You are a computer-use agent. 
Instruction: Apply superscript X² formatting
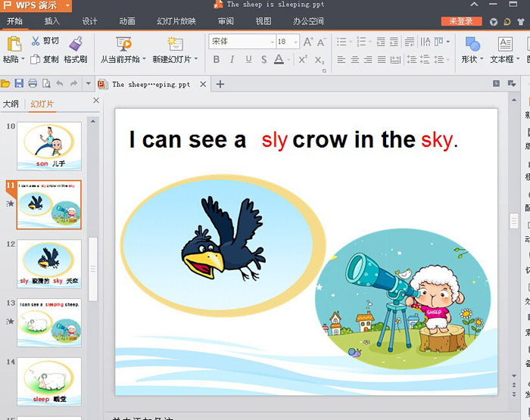pos(303,59)
